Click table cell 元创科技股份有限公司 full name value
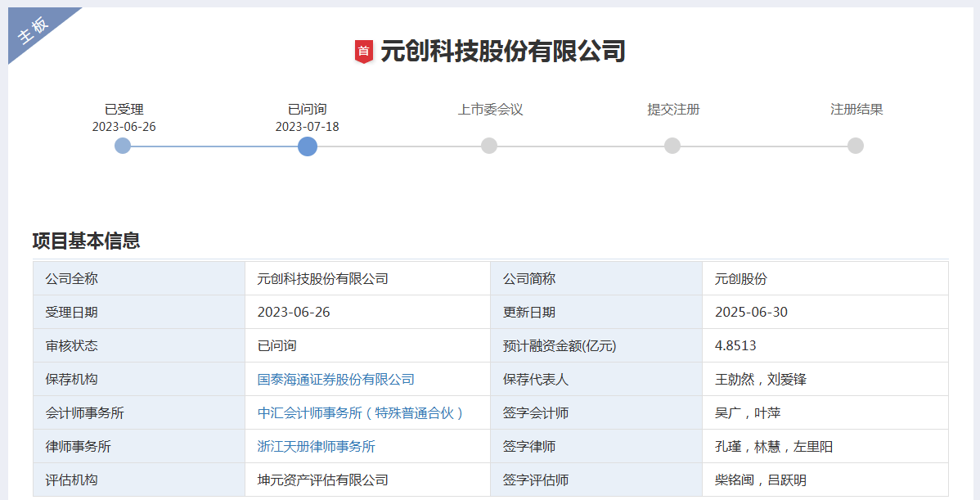980x500 pixels. coord(367,279)
